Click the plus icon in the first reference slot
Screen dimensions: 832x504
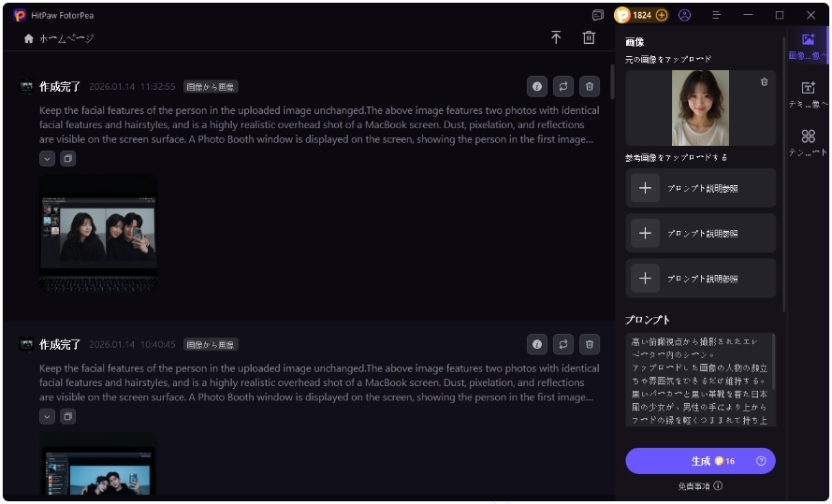645,188
